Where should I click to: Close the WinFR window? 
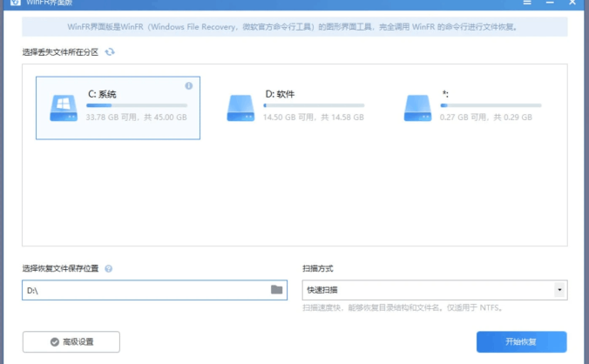click(572, 3)
